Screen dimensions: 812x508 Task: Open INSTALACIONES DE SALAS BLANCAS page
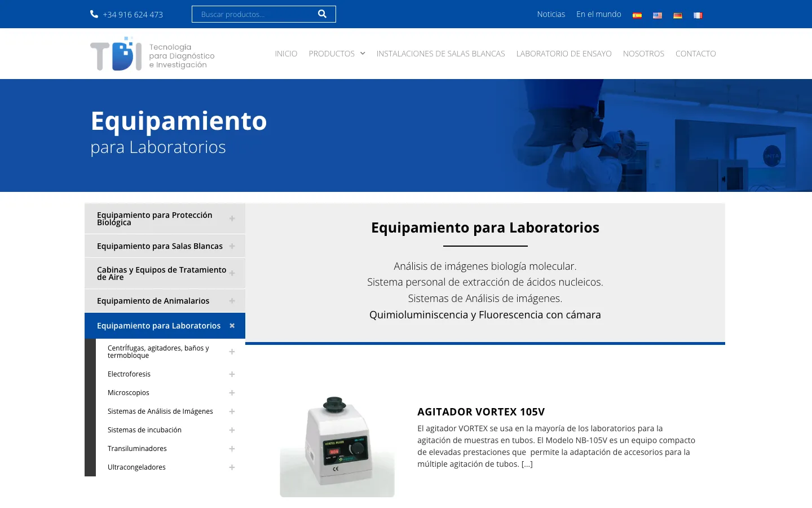point(441,54)
